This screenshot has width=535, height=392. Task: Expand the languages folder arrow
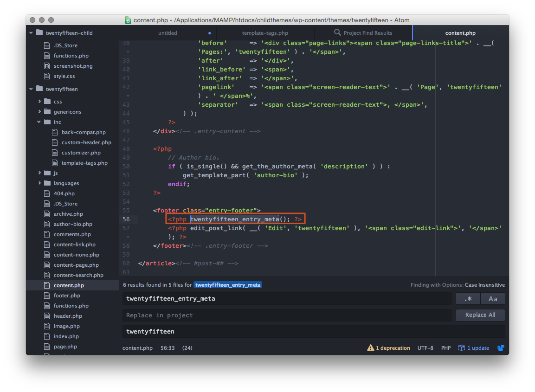point(39,183)
